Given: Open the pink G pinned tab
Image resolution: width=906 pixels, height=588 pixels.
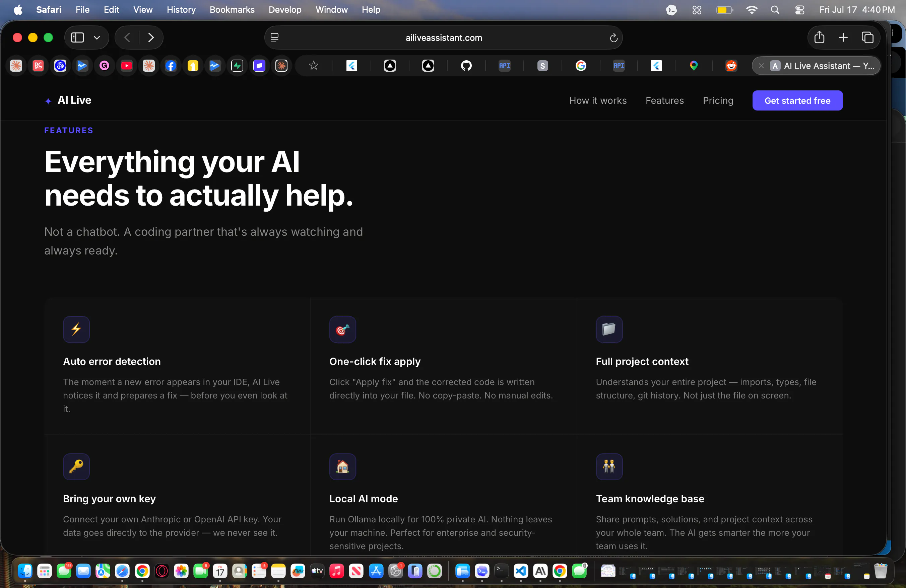Looking at the screenshot, I should 104,66.
